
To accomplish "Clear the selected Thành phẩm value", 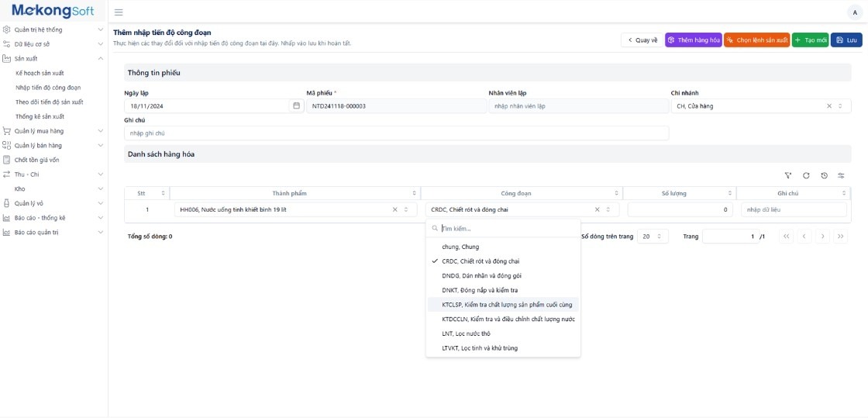I will coord(394,209).
